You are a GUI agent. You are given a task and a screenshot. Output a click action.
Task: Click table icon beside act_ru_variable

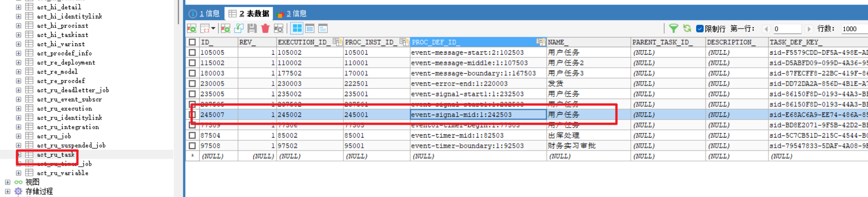point(29,173)
